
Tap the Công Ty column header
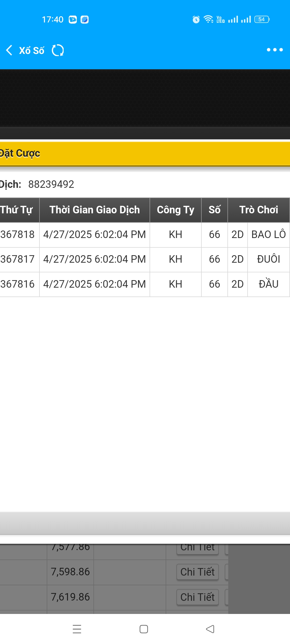[x=176, y=210]
